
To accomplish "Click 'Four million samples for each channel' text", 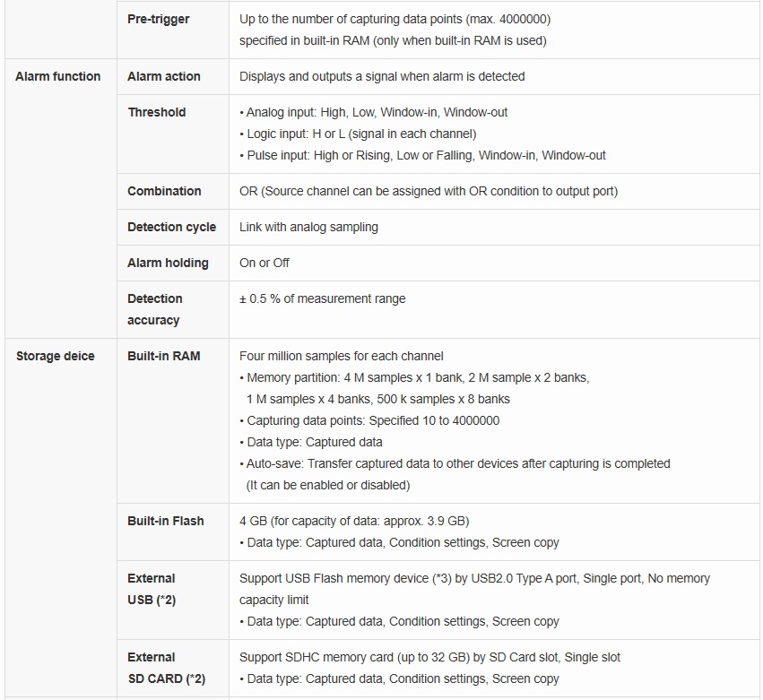I will [342, 356].
